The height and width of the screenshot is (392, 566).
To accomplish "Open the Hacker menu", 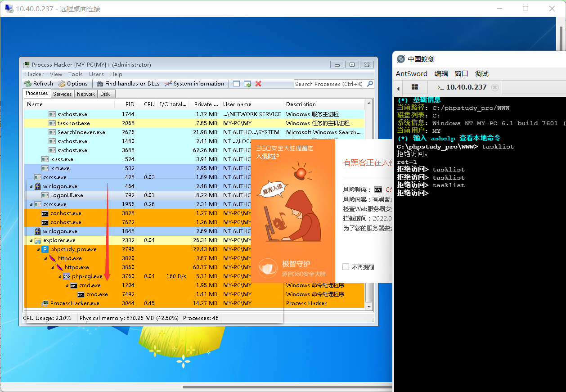I will [35, 74].
